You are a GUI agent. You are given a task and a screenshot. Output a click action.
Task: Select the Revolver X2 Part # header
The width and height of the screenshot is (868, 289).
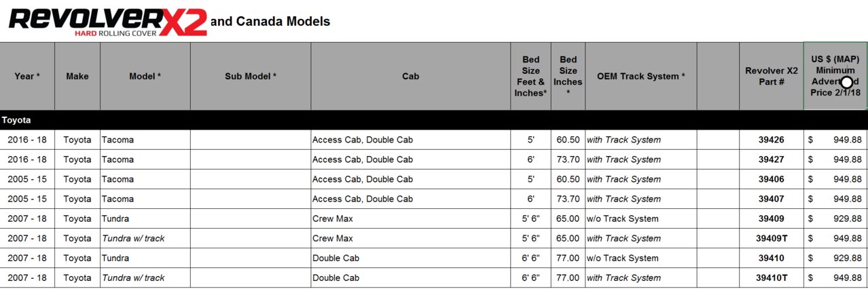coord(772,76)
